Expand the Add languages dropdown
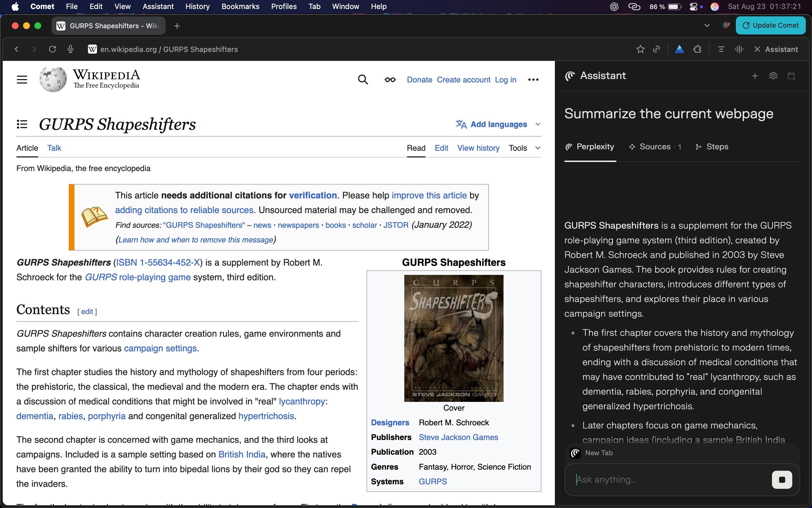The image size is (812, 508). 498,124
